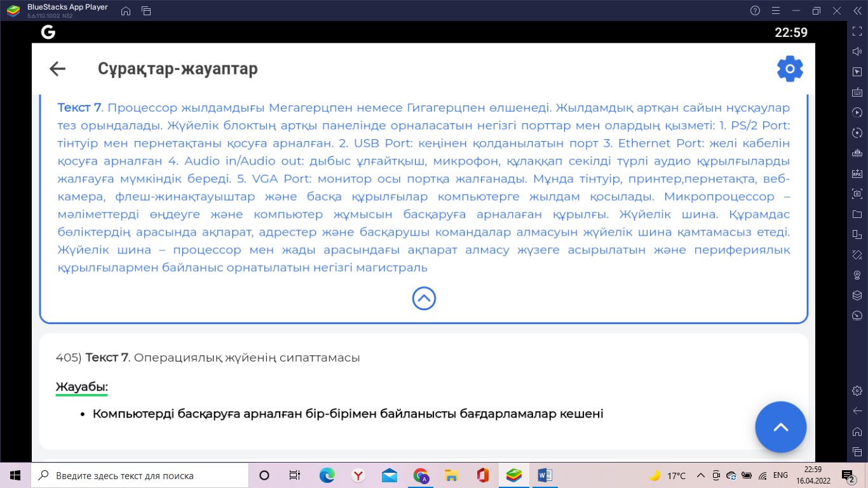Open the multi-instance icon in title bar
This screenshot has height=488, width=868.
(146, 11)
